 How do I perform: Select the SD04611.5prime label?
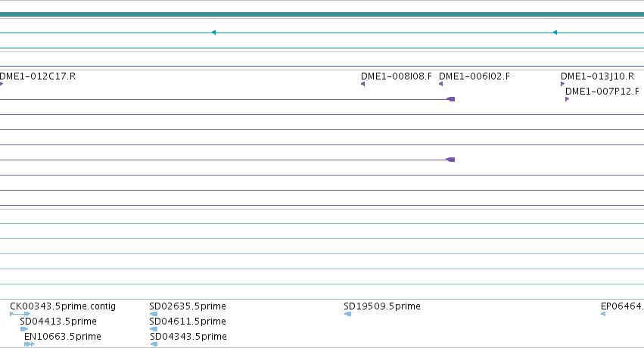click(188, 322)
